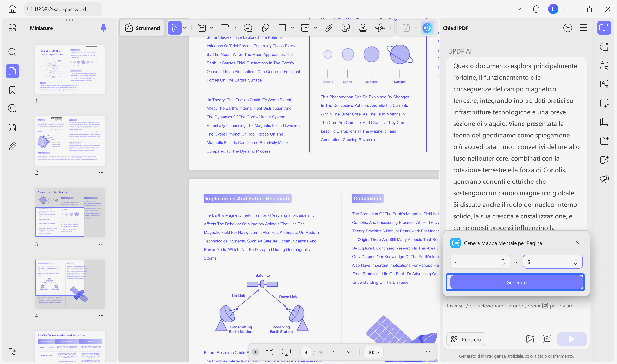Screen dimensions: 617x364
Task: Add a sticky note comment
Action: [x=248, y=28]
